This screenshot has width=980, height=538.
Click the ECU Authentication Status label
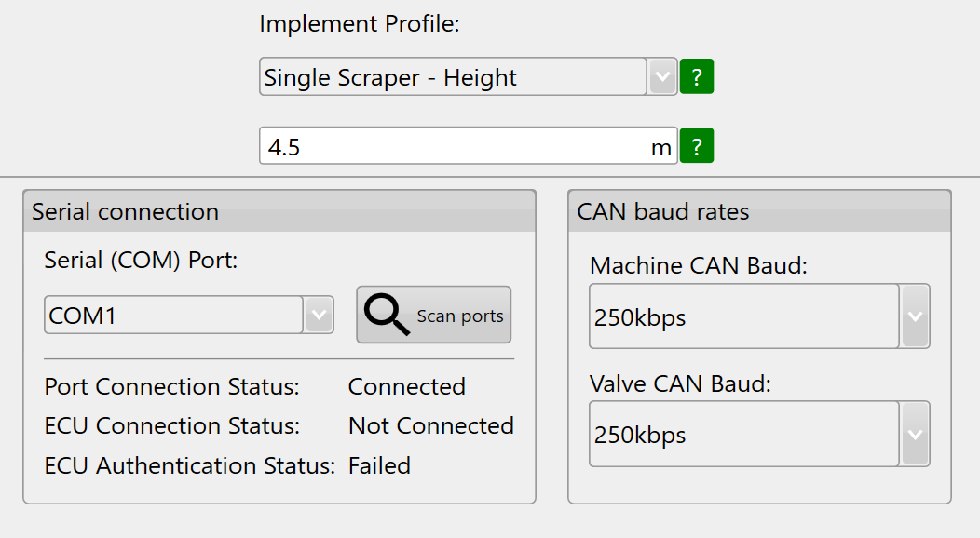pos(190,466)
